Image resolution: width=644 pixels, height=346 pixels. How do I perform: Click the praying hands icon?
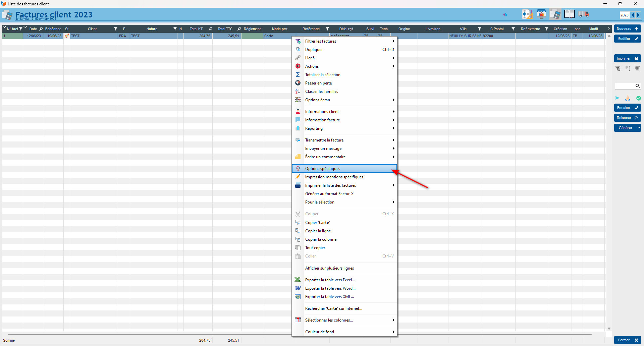click(x=628, y=98)
